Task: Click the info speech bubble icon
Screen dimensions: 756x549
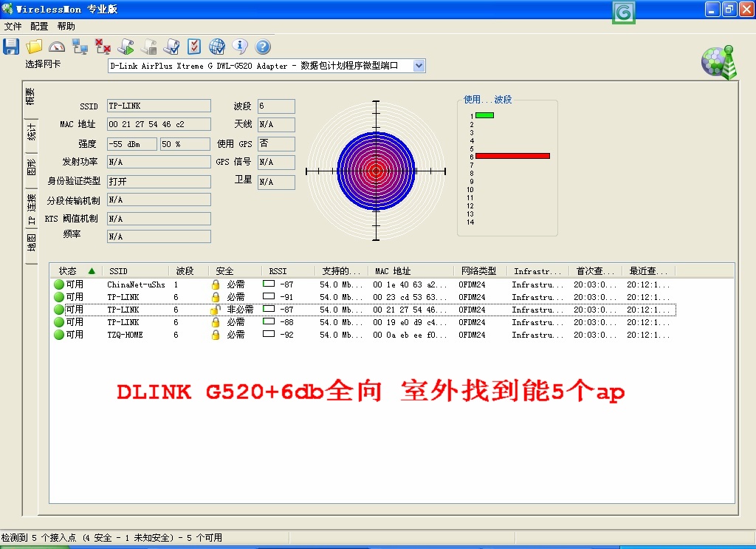Action: pyautogui.click(x=240, y=47)
